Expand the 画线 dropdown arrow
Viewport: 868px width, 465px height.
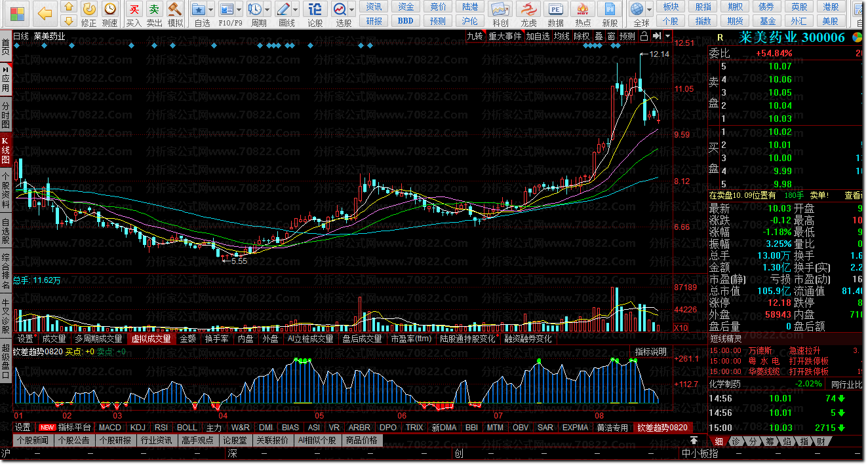[x=295, y=10]
